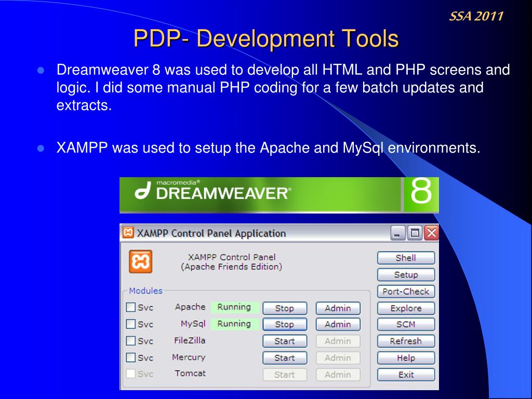This screenshot has width=532, height=399.
Task: Click the disabled Tomcat Svc checkbox
Action: tap(130, 374)
